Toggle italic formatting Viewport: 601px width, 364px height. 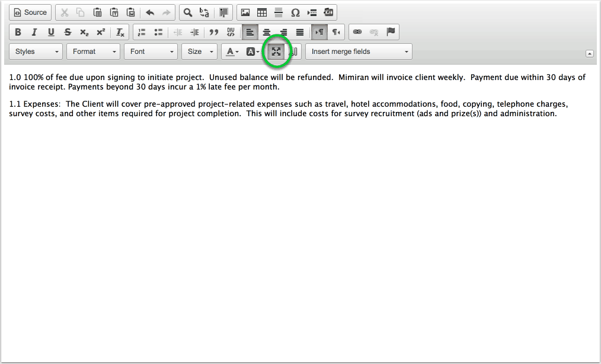(x=34, y=32)
